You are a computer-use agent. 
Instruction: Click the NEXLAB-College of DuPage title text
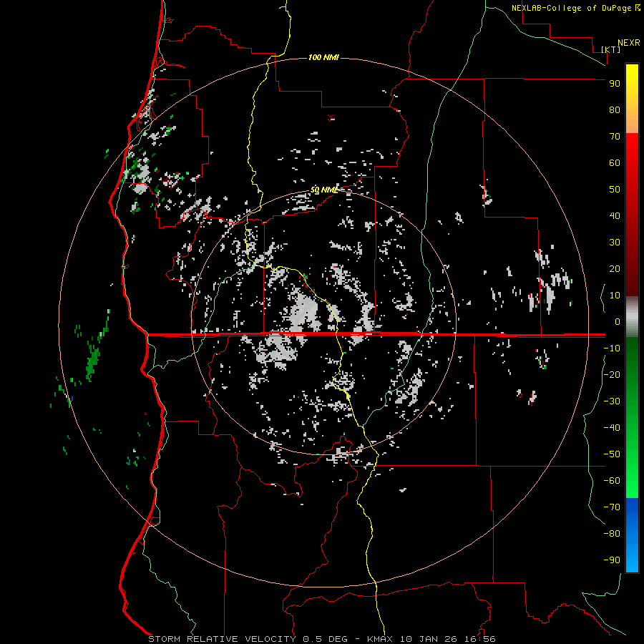(571, 8)
